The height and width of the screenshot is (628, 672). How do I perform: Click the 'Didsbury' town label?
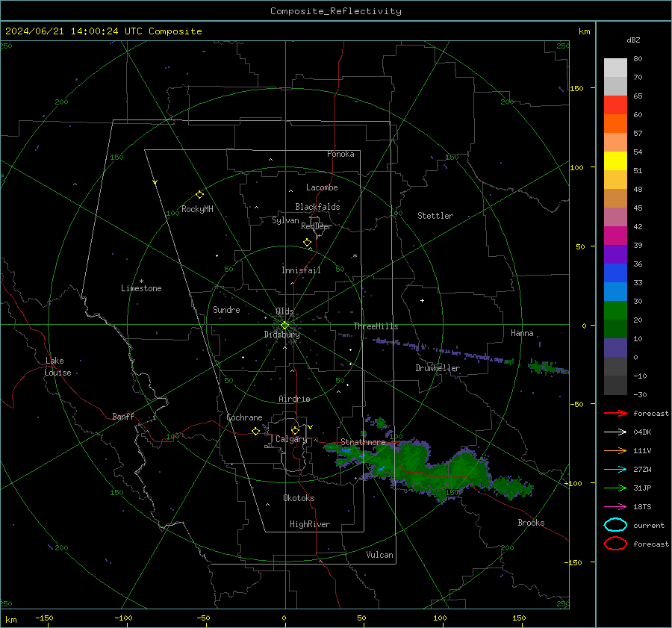tap(281, 335)
